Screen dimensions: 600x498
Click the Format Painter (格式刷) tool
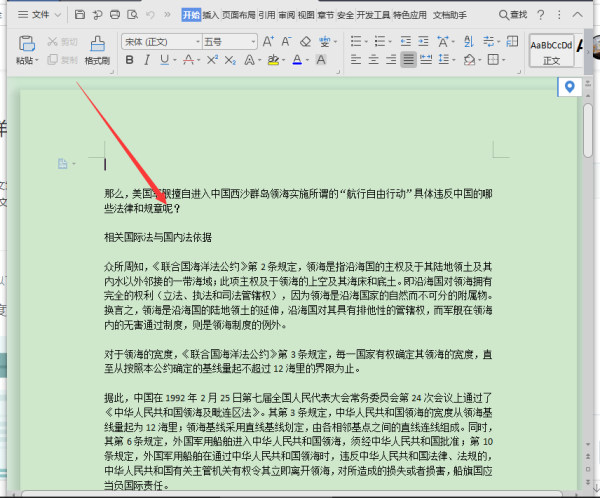97,49
